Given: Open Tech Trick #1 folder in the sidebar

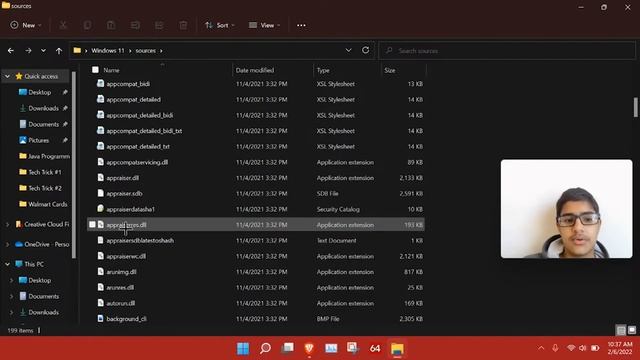Looking at the screenshot, I should [x=40, y=172].
